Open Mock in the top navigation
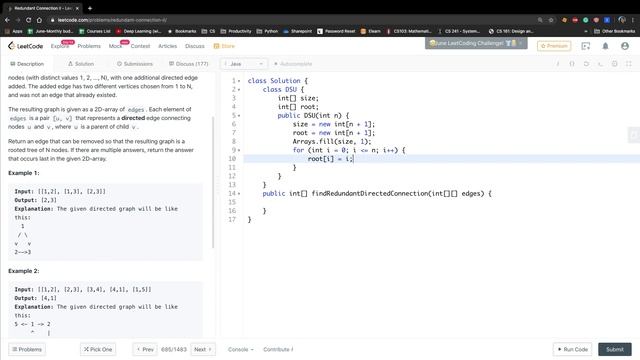 116,46
